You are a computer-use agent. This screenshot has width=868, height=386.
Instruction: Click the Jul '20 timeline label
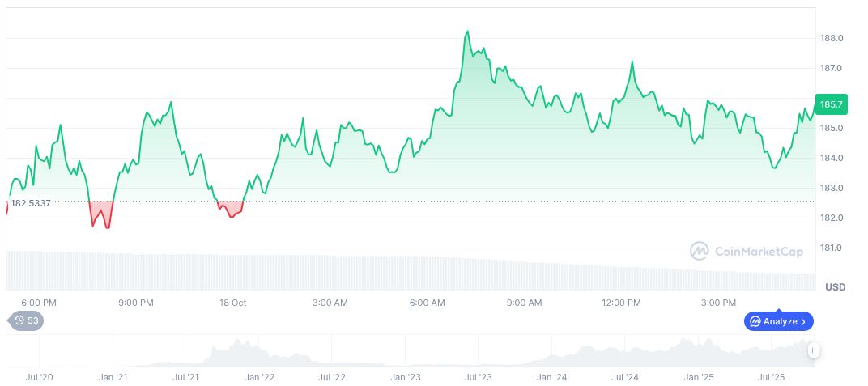[40, 377]
